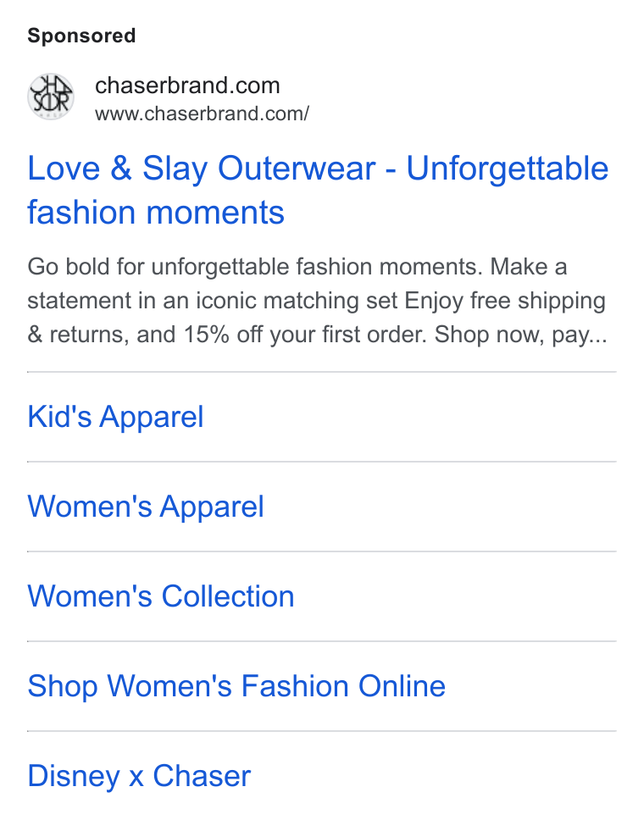Image resolution: width=644 pixels, height=820 pixels.
Task: Click the Chaser brand logo icon
Action: [x=51, y=97]
